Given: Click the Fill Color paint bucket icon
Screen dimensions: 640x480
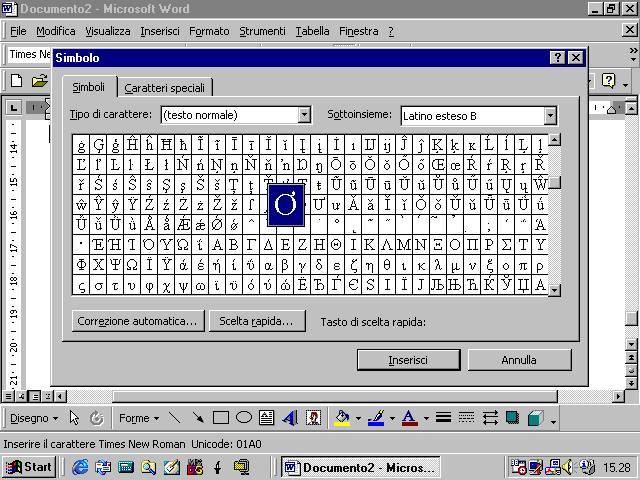Looking at the screenshot, I should point(342,418).
